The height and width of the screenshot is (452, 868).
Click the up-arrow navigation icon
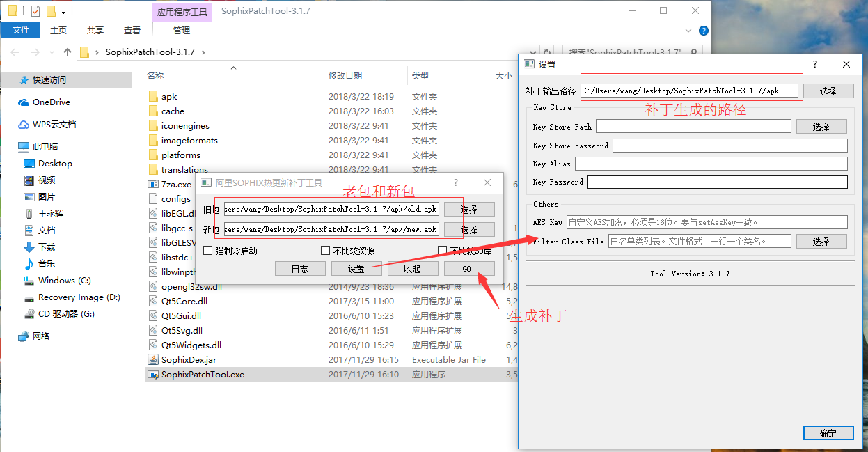pos(66,51)
